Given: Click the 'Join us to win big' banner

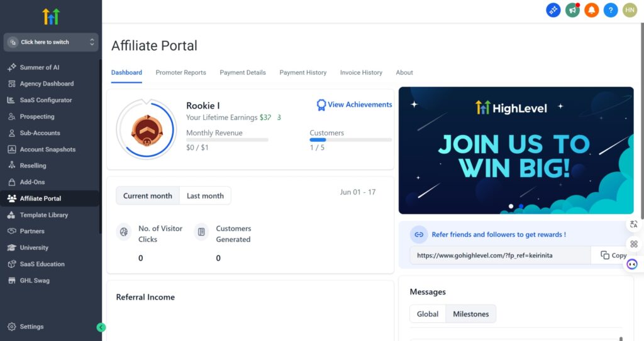Looking at the screenshot, I should click(516, 150).
